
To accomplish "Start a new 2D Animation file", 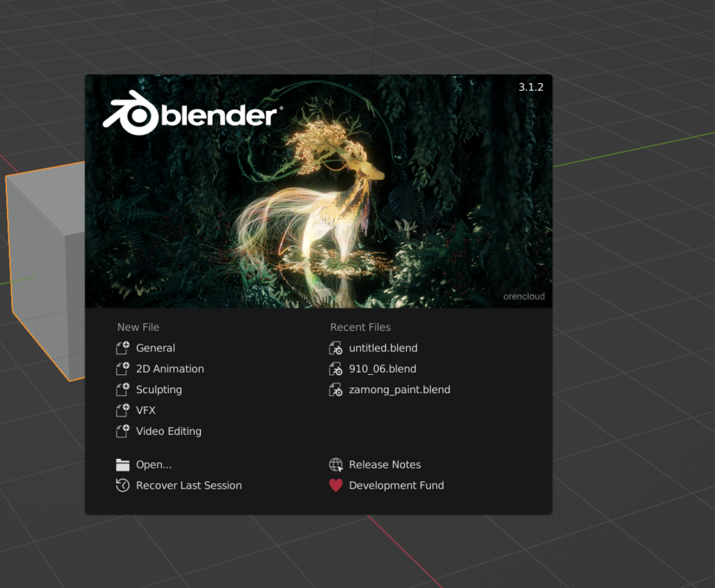I will 170,369.
